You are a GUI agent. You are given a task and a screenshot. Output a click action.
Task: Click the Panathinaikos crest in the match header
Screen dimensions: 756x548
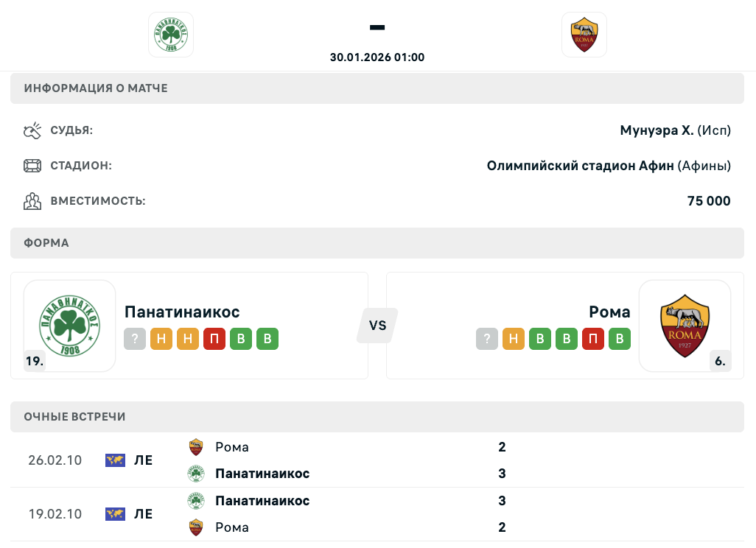click(171, 35)
